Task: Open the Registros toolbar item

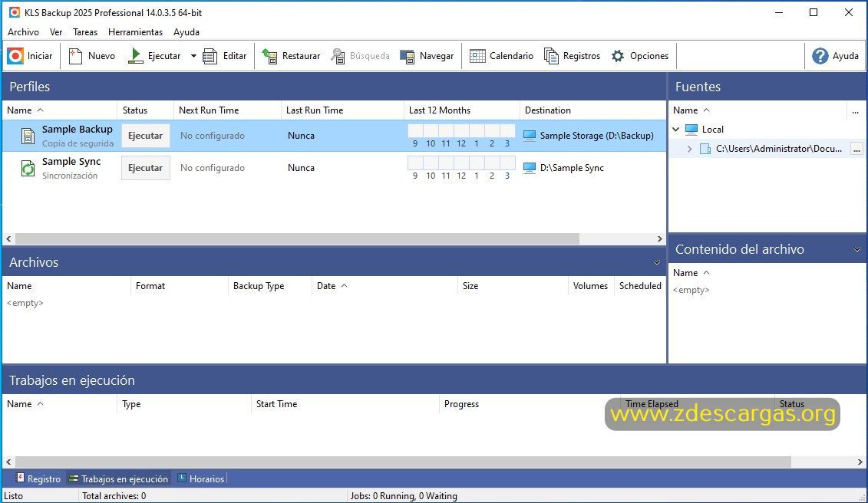Action: point(573,56)
